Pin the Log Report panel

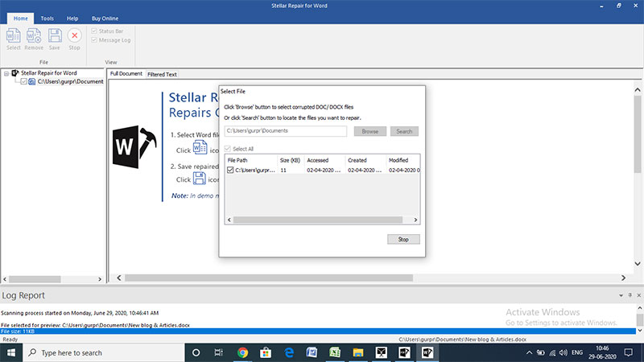[x=630, y=295]
